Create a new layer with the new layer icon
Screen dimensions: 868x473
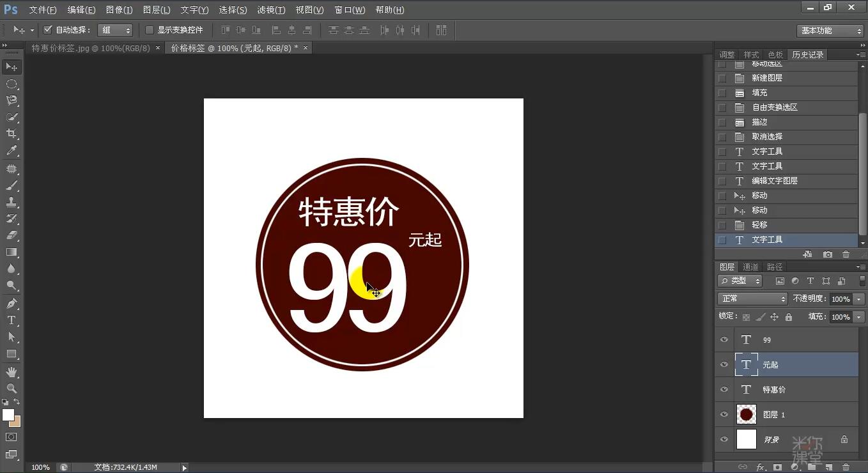point(828,467)
